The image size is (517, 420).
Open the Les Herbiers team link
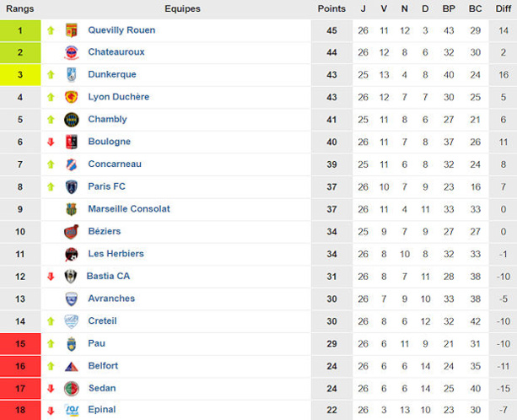[116, 254]
